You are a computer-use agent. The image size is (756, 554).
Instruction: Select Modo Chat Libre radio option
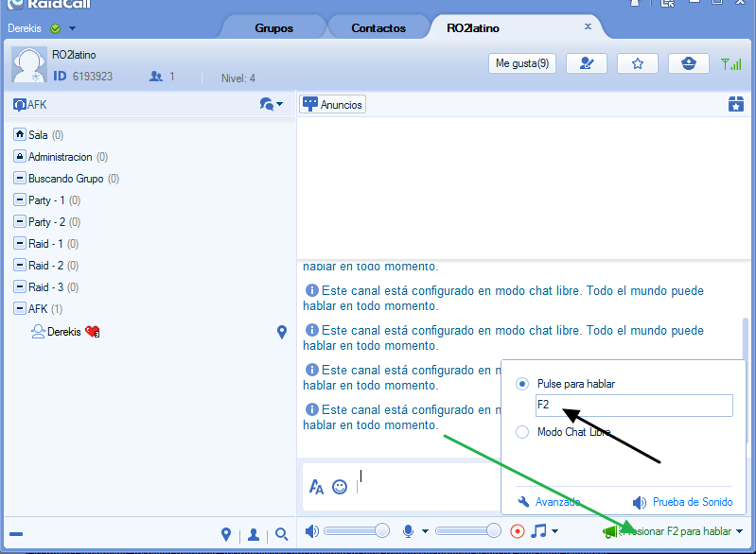click(x=521, y=432)
